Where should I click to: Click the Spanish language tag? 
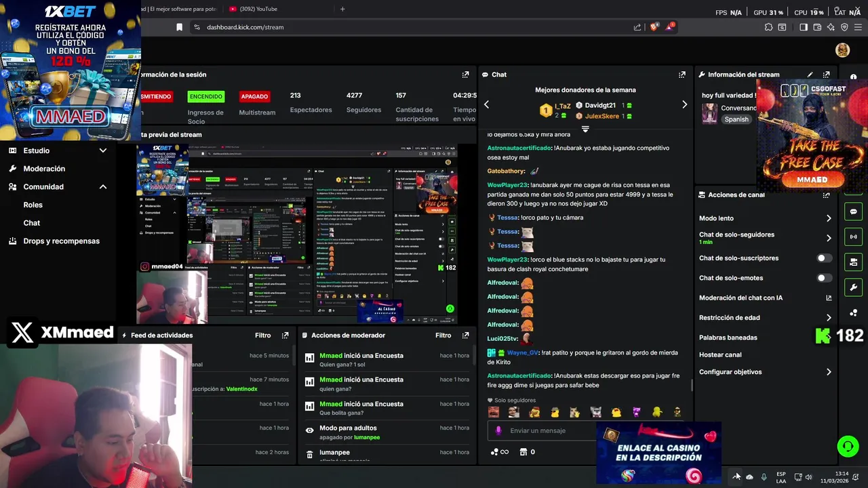tap(736, 119)
